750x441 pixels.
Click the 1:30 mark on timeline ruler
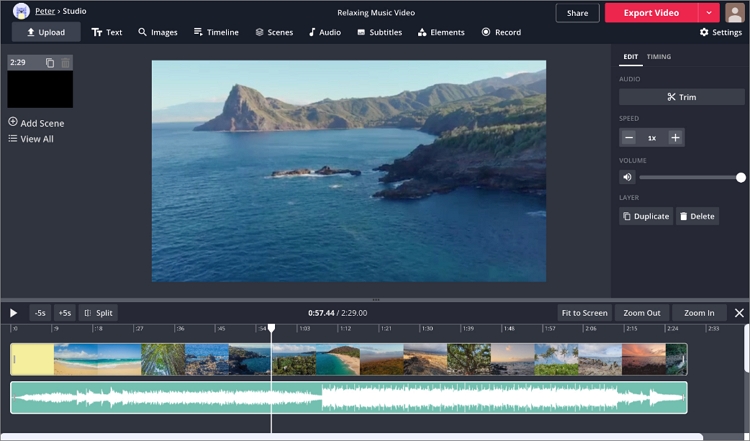tap(427, 329)
